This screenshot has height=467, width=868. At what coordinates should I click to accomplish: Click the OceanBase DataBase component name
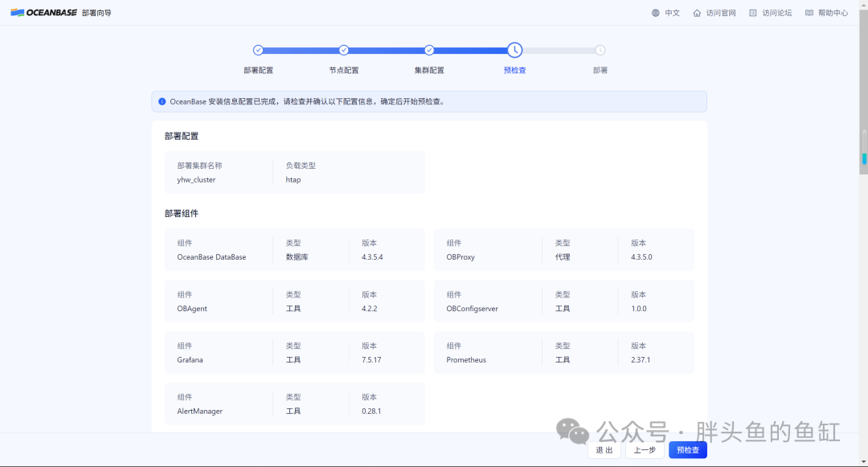point(211,257)
